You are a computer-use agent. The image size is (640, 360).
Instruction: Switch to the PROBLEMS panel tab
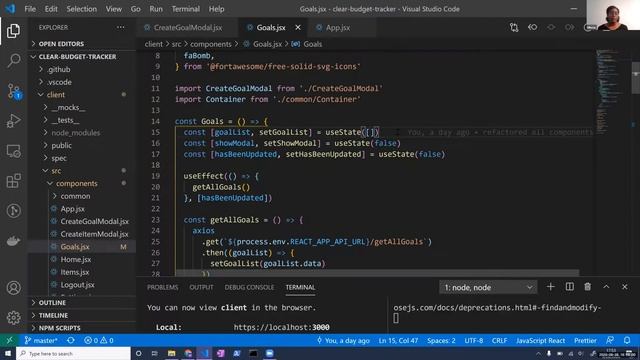coord(162,287)
